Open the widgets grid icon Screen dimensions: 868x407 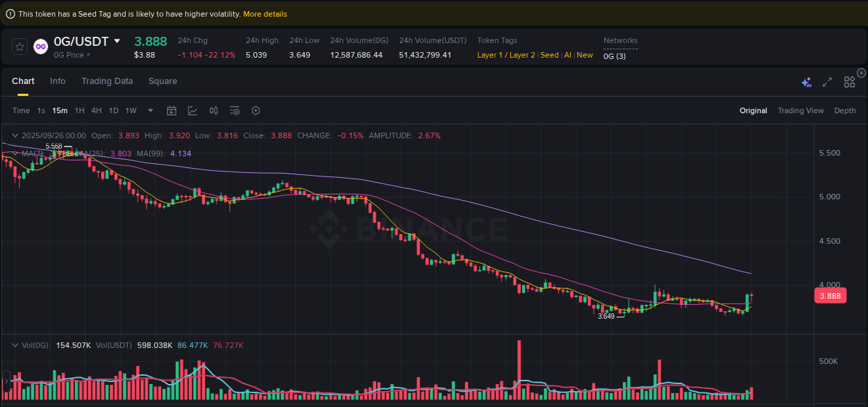849,81
